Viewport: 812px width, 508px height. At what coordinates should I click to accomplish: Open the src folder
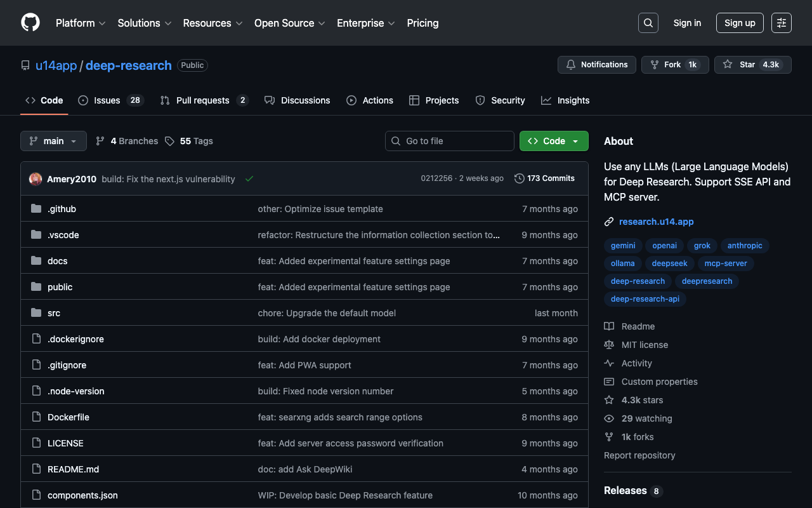point(54,313)
